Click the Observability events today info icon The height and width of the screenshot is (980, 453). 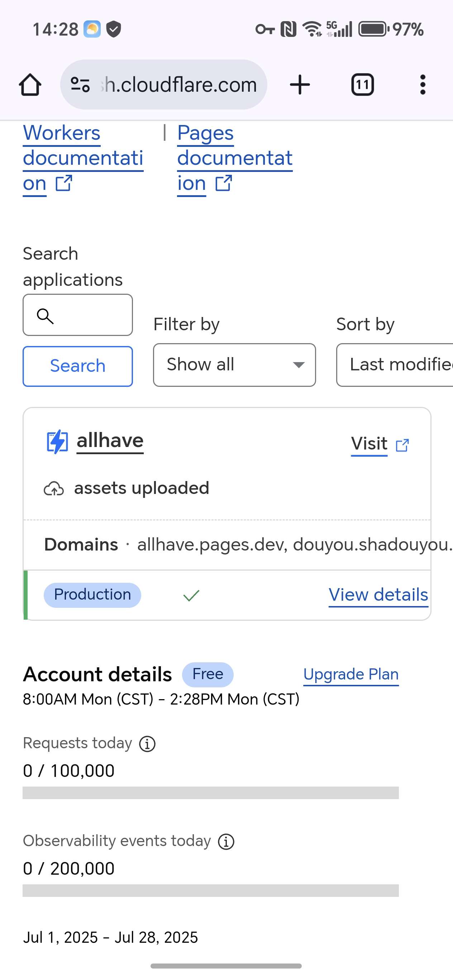(x=226, y=841)
